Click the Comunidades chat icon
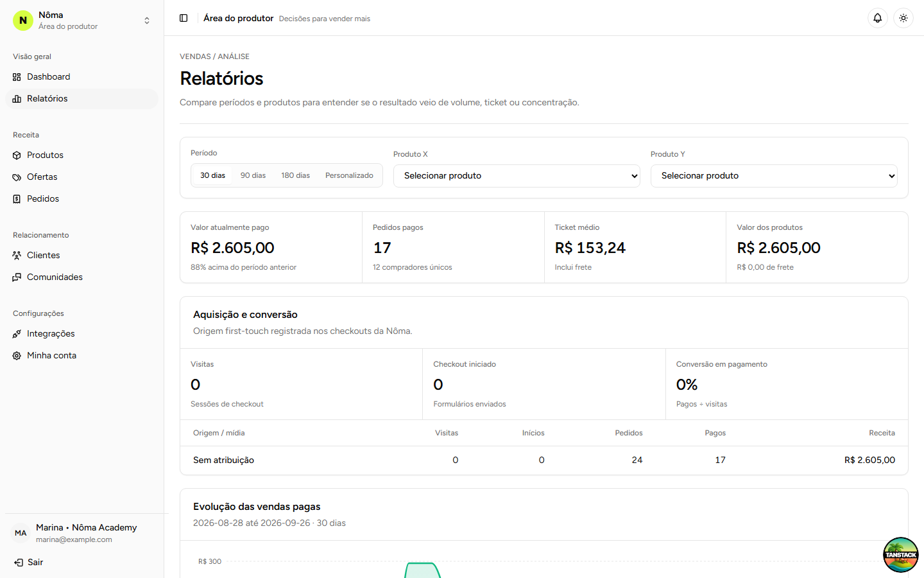Viewport: 924px width, 578px height. pos(17,277)
